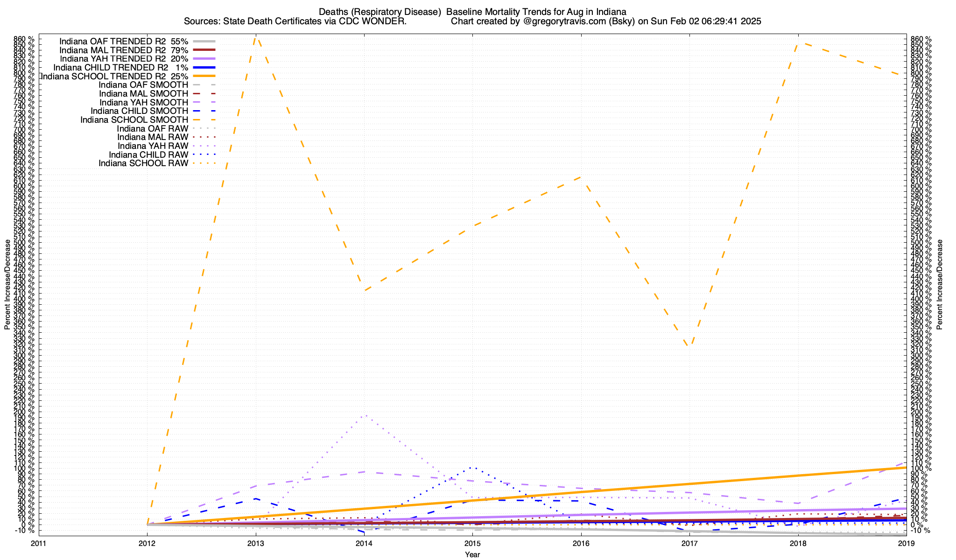Click the orange SCHOOL TRENDED legend line

pyautogui.click(x=204, y=76)
